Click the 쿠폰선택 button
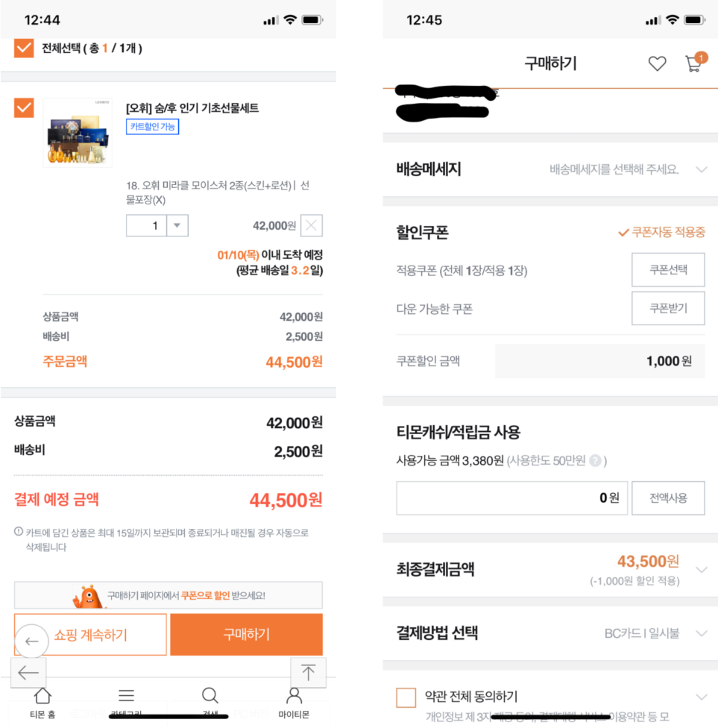Viewport: 718px width, 728px height. point(668,270)
